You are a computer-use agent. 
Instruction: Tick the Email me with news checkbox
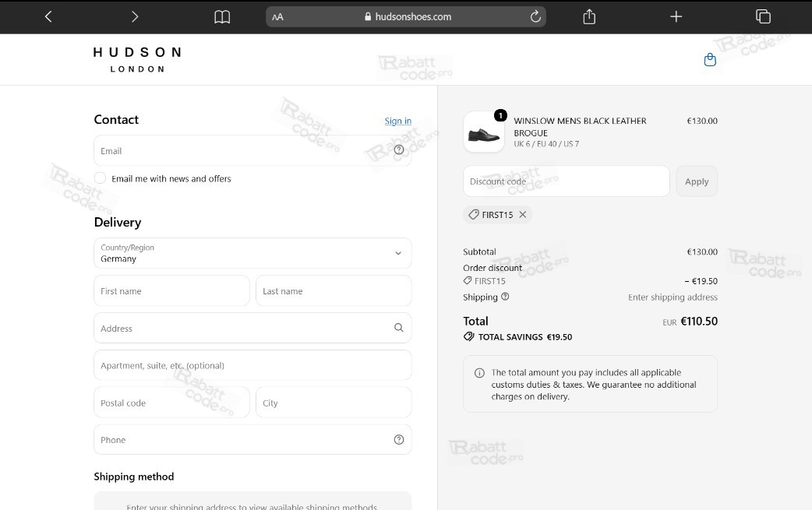pyautogui.click(x=100, y=178)
